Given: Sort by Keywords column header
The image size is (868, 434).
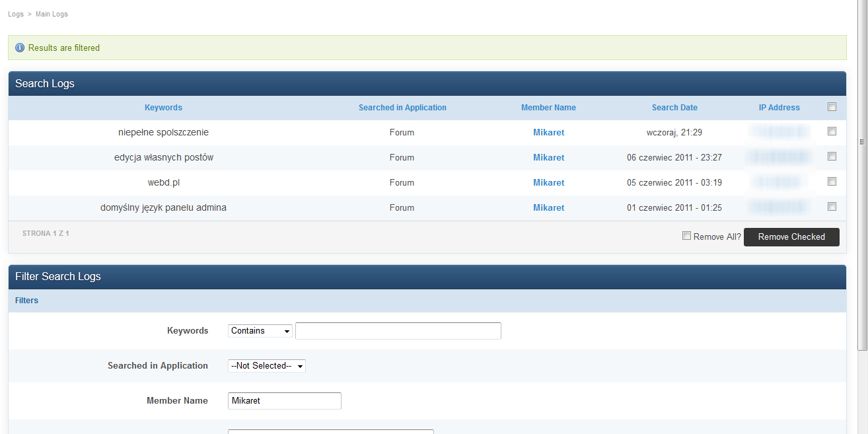Looking at the screenshot, I should tap(163, 108).
